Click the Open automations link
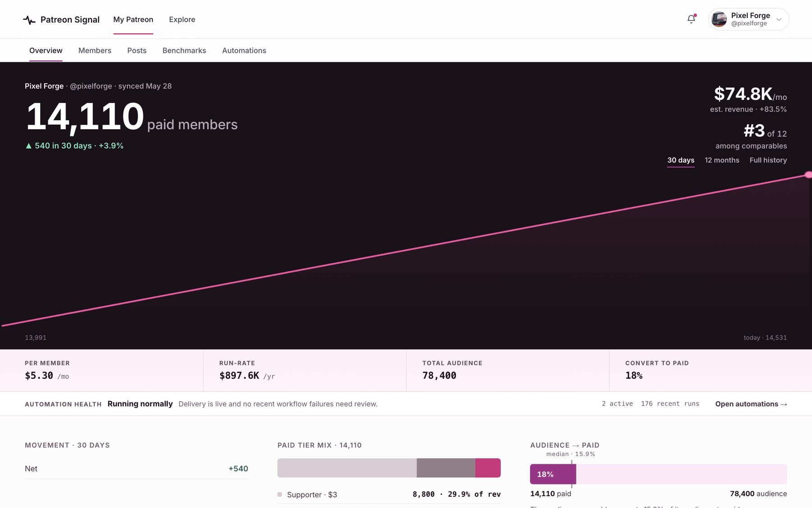812x508 pixels. pyautogui.click(x=751, y=404)
